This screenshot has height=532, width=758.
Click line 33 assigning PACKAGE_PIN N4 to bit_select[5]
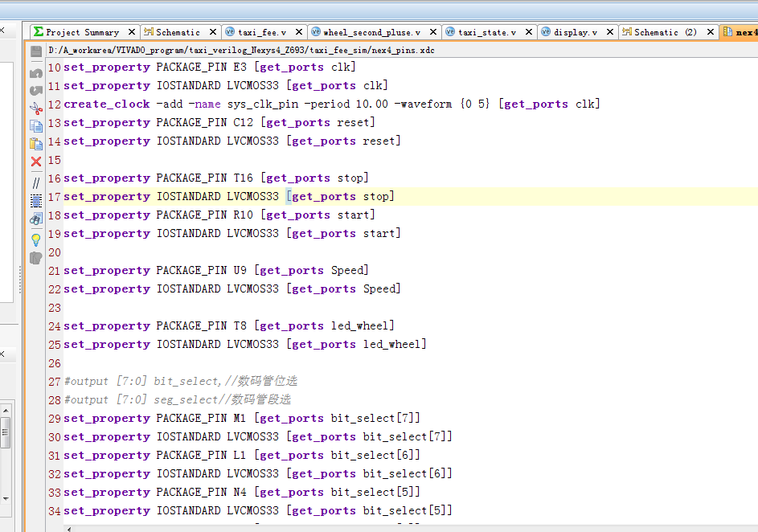[x=242, y=493]
